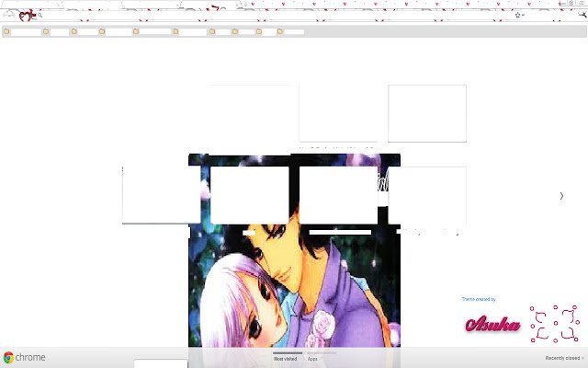
Task: Open the Theme created by link
Action: pos(479,299)
